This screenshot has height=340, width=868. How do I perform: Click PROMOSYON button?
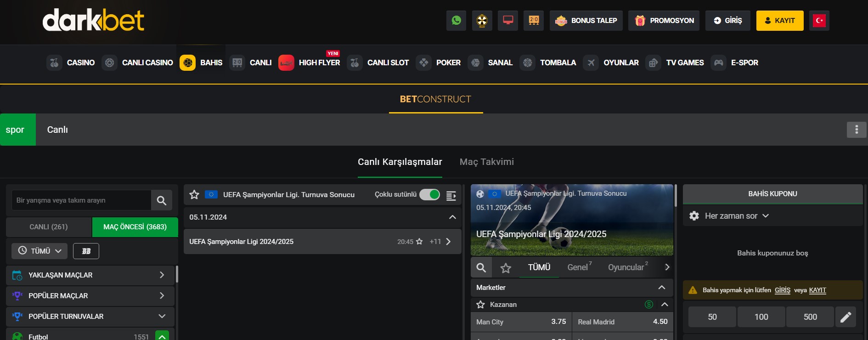pos(664,21)
